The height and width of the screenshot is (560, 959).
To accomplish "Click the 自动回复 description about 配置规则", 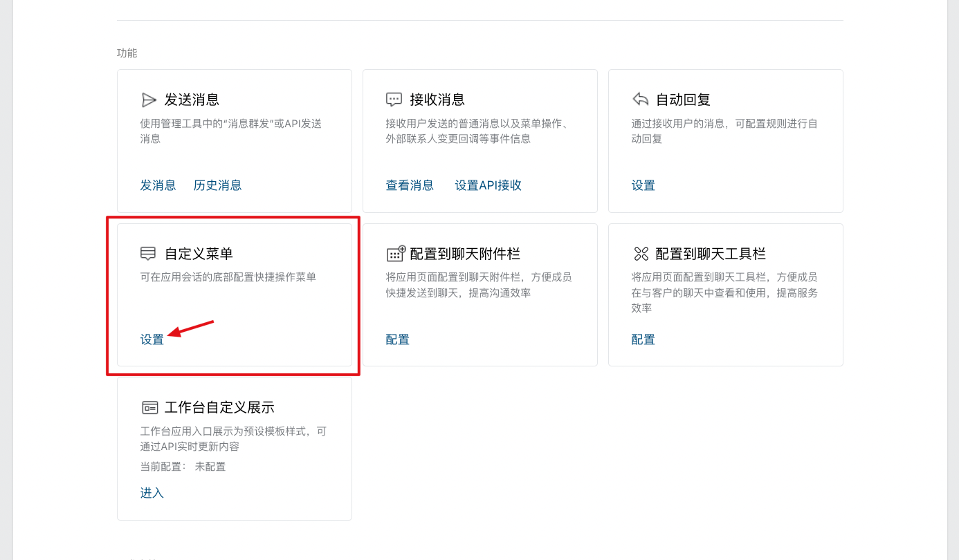I will point(724,131).
